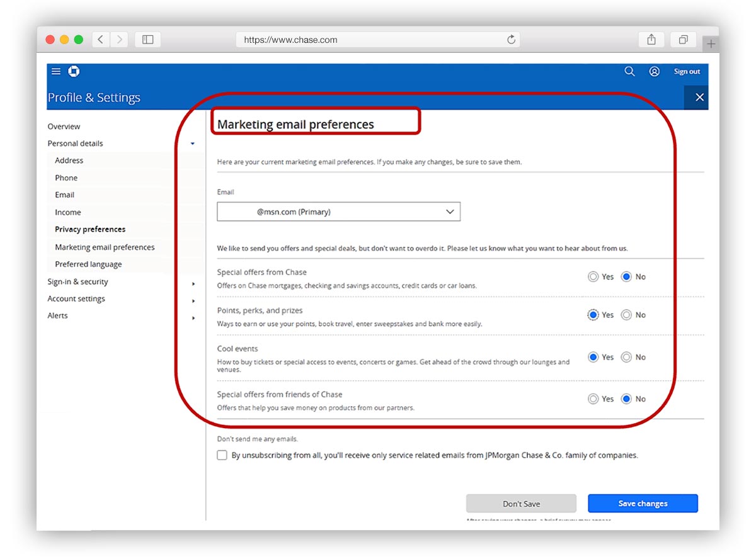Open the Email settings item
Screen dimensions: 756x559
[64, 195]
